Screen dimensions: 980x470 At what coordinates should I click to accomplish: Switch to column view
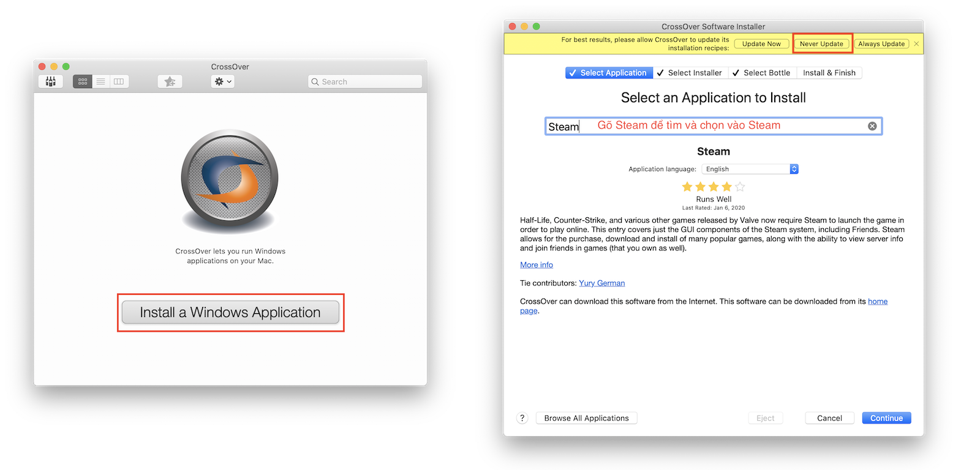(119, 81)
